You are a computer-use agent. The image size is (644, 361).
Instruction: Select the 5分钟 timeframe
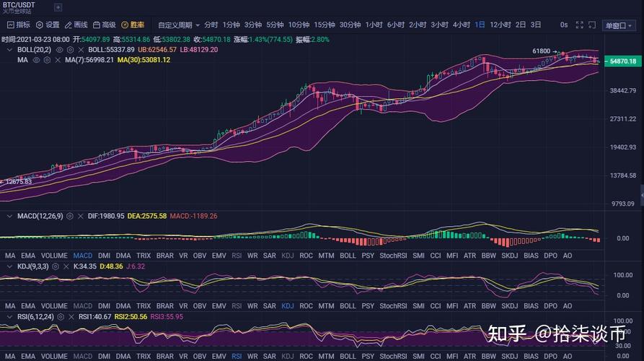coord(275,25)
